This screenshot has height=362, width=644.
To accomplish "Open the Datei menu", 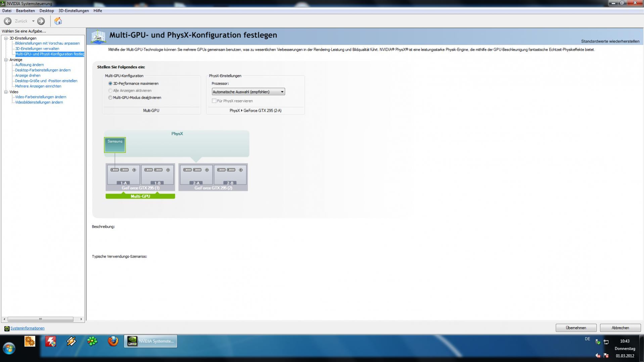I will point(7,11).
